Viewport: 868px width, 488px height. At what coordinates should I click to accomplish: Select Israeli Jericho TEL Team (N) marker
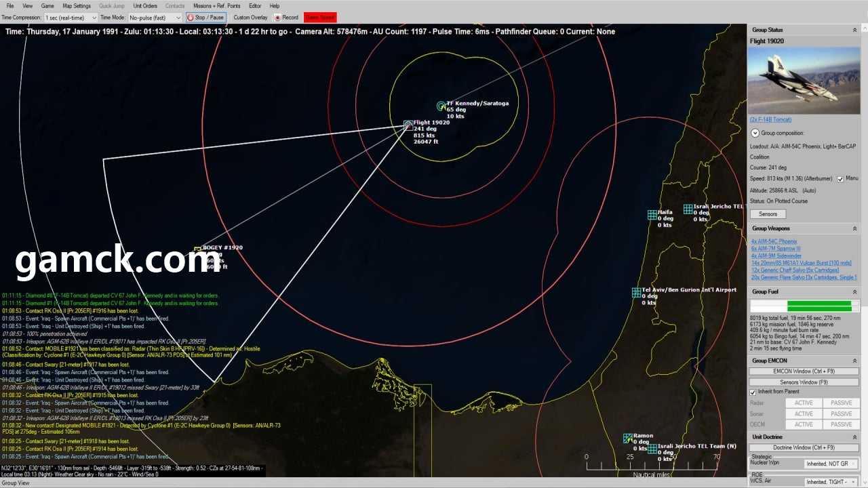(x=652, y=449)
